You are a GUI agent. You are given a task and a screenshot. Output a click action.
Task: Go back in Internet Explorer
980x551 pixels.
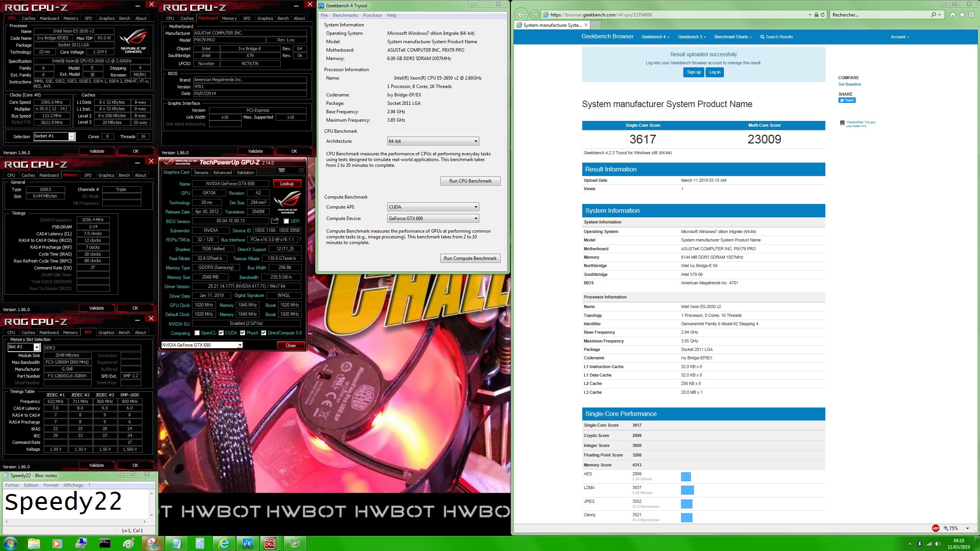[521, 15]
